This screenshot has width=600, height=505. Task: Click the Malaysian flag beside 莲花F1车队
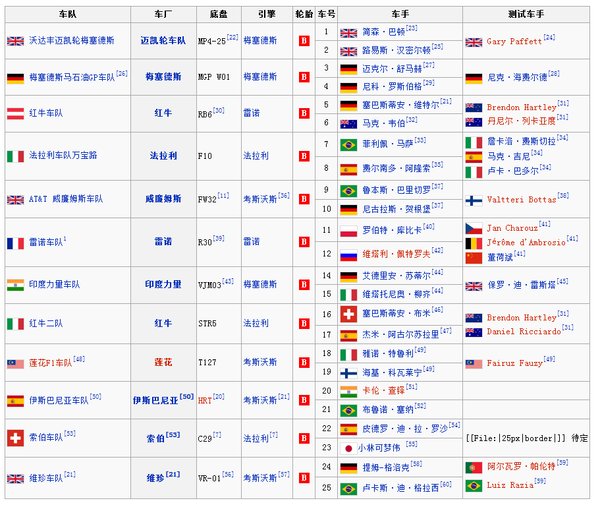pos(15,364)
